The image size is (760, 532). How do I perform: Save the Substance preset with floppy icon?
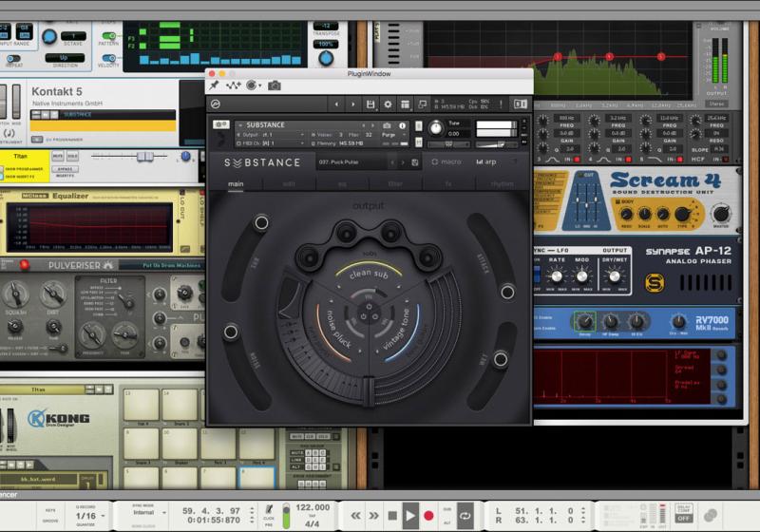(x=415, y=162)
